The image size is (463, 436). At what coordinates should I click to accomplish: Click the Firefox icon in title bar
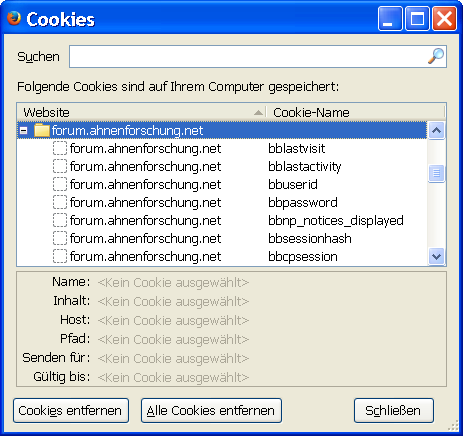(x=14, y=18)
